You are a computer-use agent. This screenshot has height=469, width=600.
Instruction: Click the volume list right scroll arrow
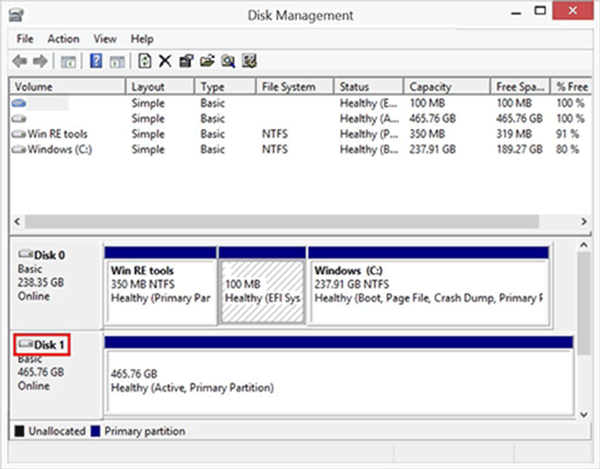(x=584, y=221)
